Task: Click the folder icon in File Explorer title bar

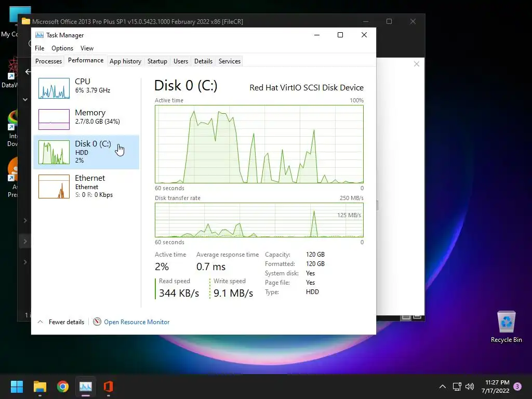Action: tap(26, 21)
